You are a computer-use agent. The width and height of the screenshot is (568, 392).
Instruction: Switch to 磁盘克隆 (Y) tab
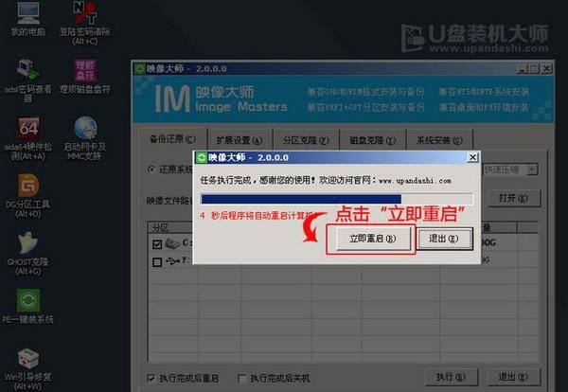click(373, 140)
